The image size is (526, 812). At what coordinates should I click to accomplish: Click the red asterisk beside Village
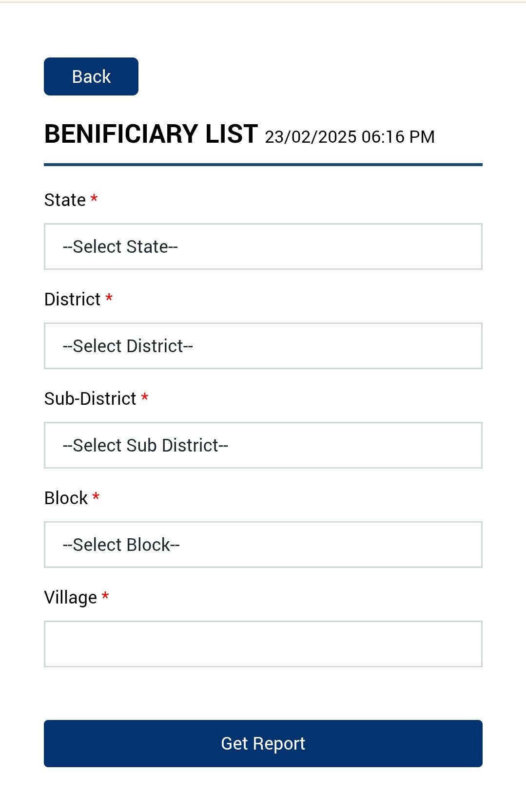click(105, 596)
